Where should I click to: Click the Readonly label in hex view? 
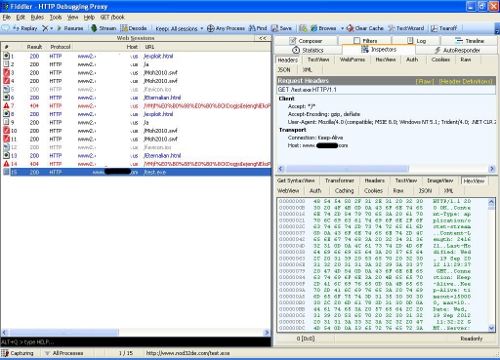[x=471, y=338]
